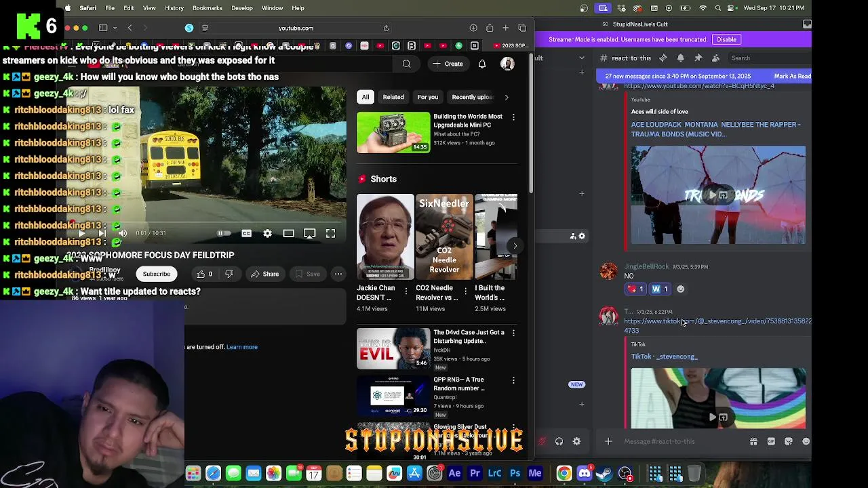Open Discord threads icon

663,58
